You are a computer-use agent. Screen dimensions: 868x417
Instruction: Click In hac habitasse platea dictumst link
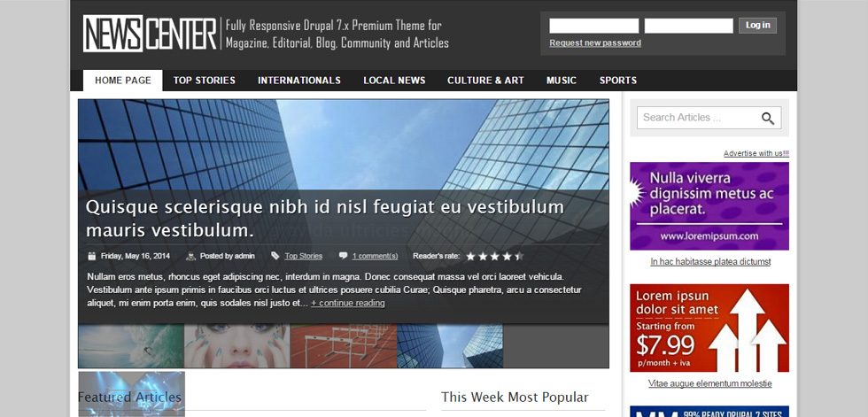710,261
